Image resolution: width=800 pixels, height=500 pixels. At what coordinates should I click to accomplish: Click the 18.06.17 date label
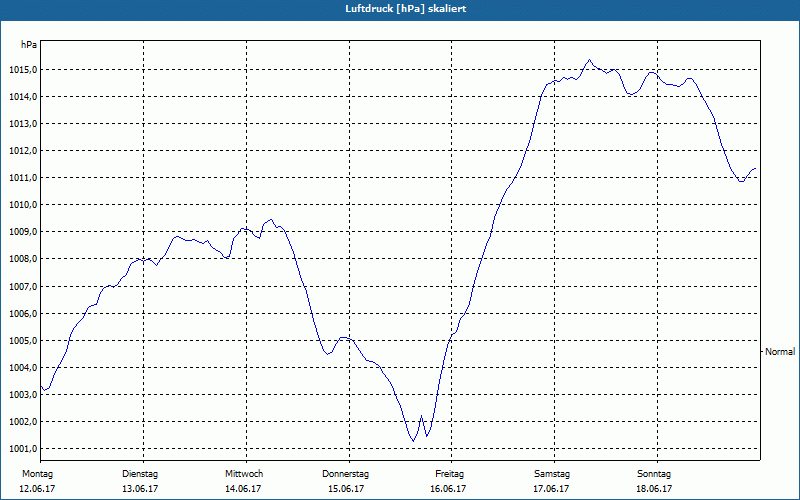pyautogui.click(x=654, y=489)
